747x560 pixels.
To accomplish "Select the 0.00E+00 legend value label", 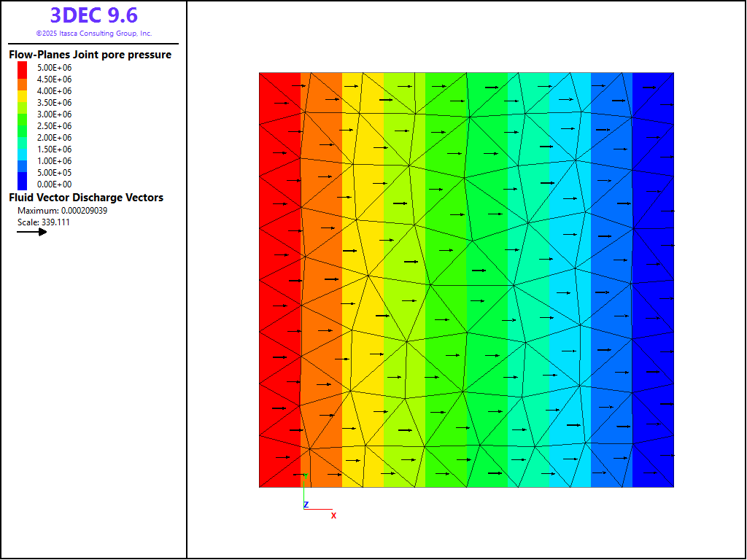I will [x=54, y=184].
